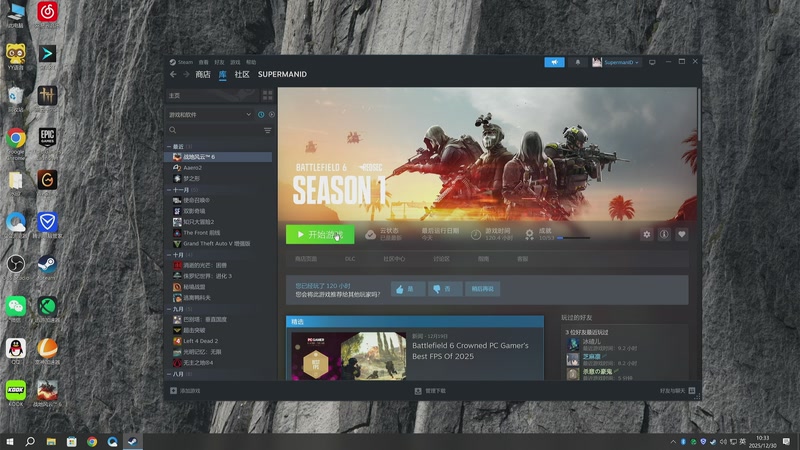800x450 pixels.
Task: Click the achievements progress bar
Action: 573,238
